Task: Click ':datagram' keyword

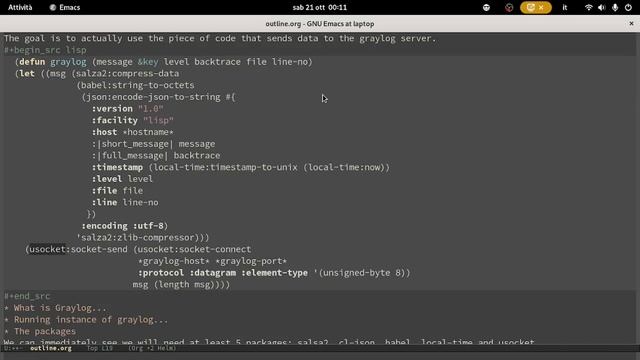Action: 213,273
